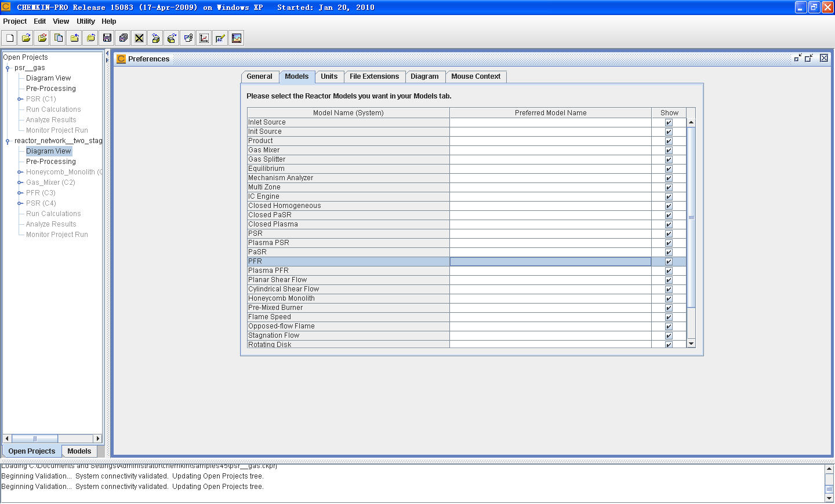Viewport: 835px width, 504px height.
Task: Click the Show column header
Action: (669, 113)
